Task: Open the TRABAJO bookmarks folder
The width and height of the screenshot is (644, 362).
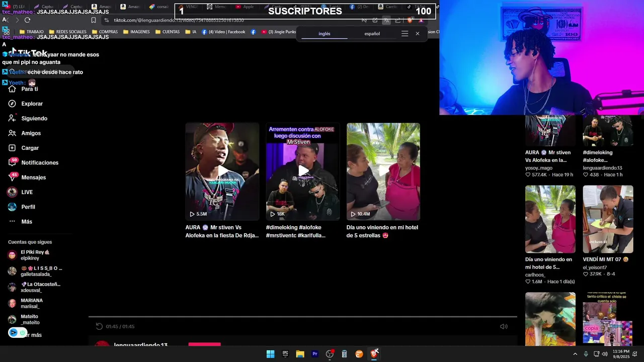Action: pyautogui.click(x=31, y=32)
